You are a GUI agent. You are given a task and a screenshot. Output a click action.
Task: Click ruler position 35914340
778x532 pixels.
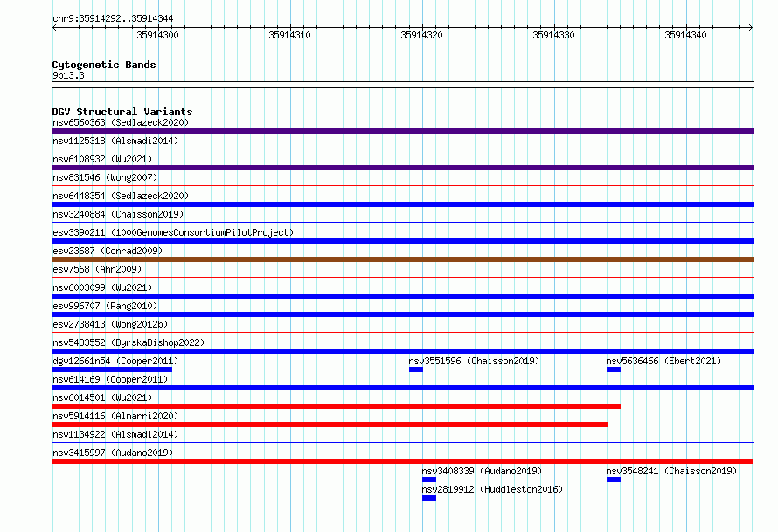[685, 35]
